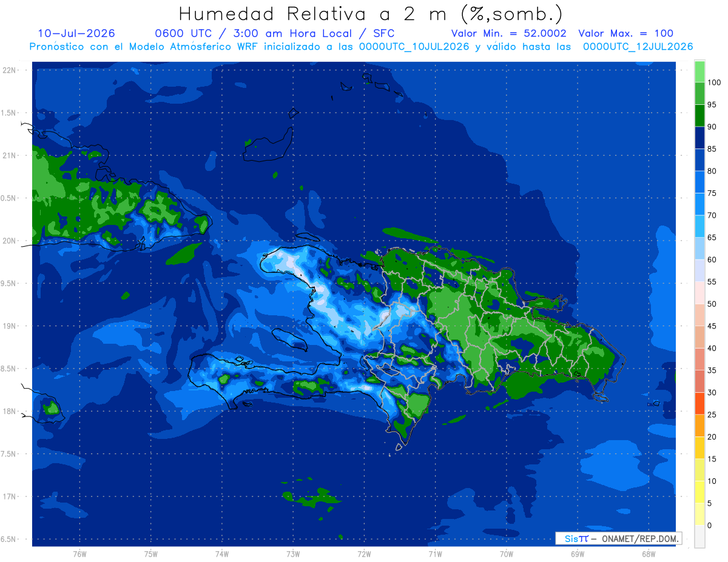Select the '21N' latitude label
This screenshot has height=562, width=728.
click(9, 155)
